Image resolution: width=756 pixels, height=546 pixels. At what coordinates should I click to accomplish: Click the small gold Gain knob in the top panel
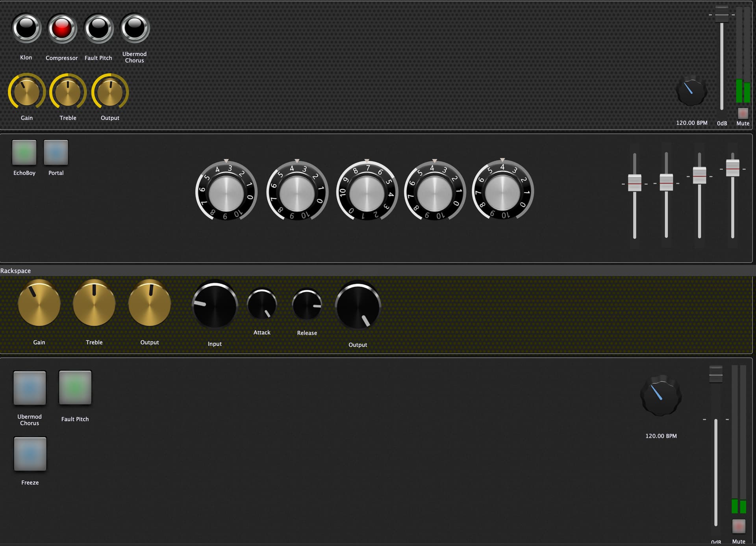click(27, 92)
